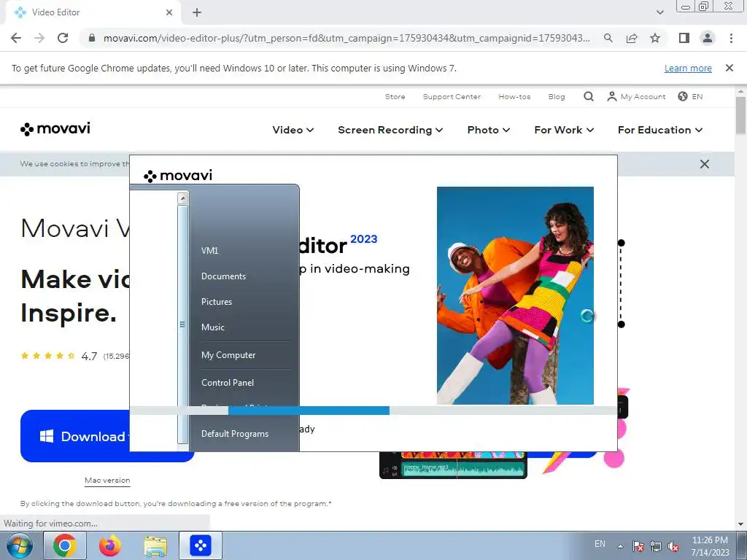
Task: Click the browser back arrow
Action: (16, 38)
